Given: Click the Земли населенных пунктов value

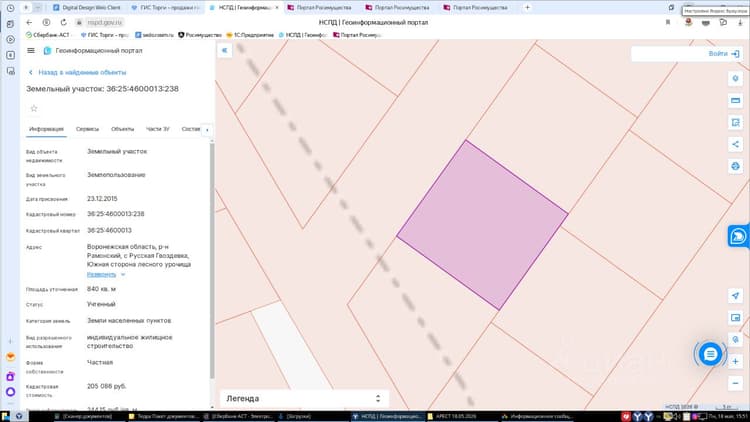Looking at the screenshot, I should click(x=129, y=321).
